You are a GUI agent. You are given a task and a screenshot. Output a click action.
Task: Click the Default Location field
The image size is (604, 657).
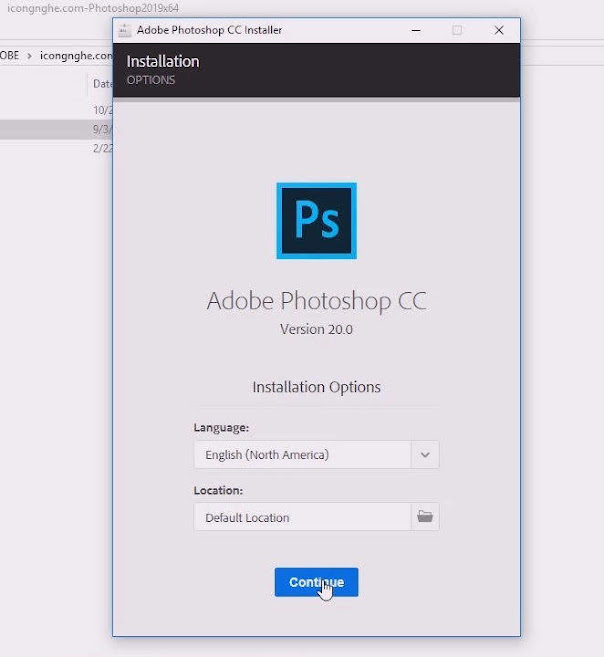pos(302,517)
